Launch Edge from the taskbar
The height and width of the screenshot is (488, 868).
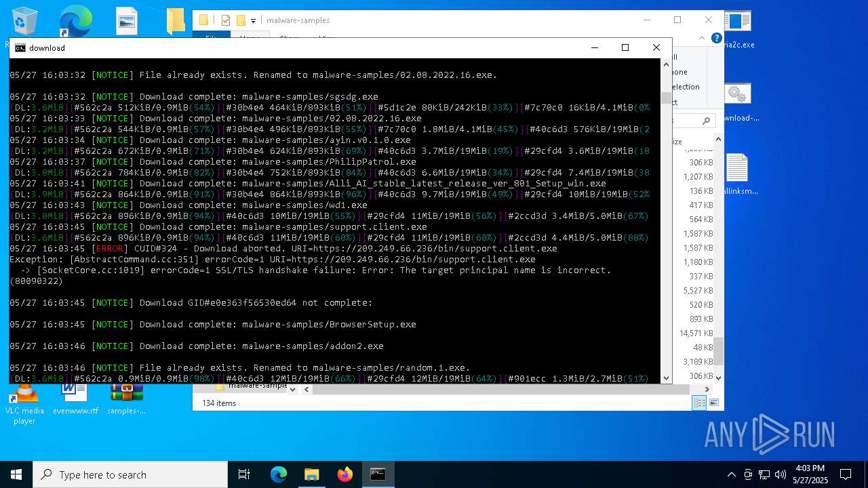279,474
